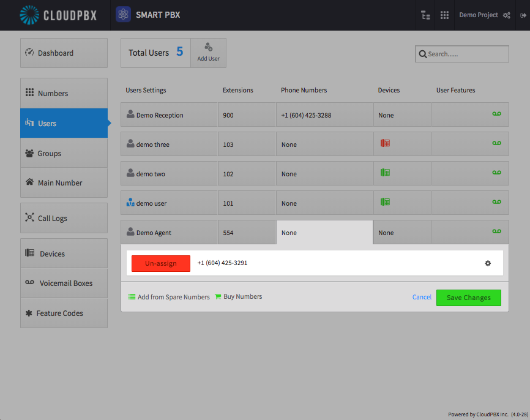Viewport: 530px width, 420px height.
Task: Open the voicemail feature for Demo Reception
Action: pyautogui.click(x=496, y=114)
